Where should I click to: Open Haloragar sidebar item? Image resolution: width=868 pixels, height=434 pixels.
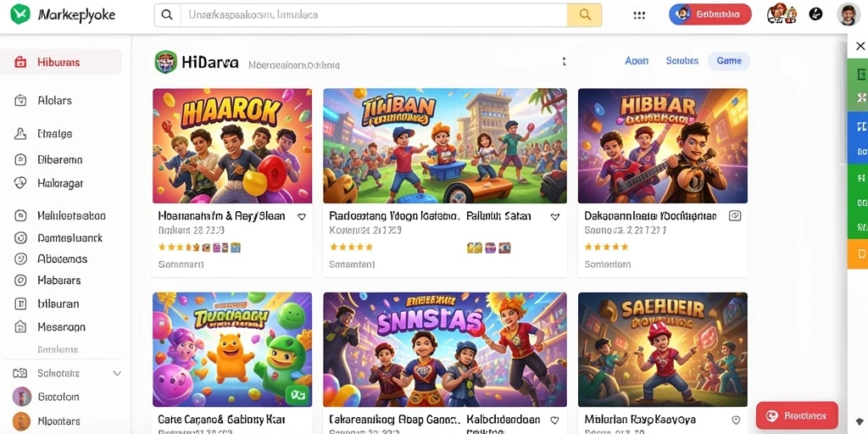[x=60, y=183]
